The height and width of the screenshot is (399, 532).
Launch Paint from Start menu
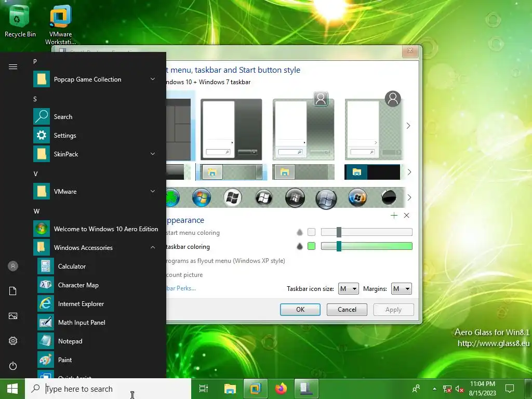98,360
